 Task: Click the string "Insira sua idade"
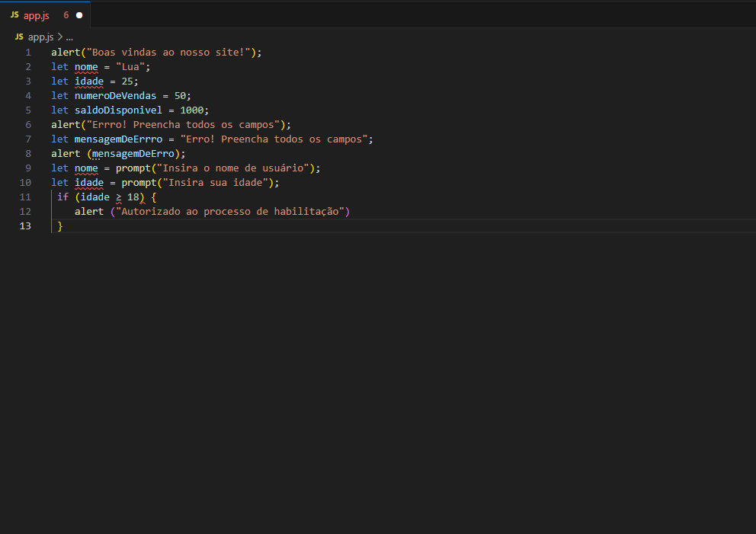[216, 182]
